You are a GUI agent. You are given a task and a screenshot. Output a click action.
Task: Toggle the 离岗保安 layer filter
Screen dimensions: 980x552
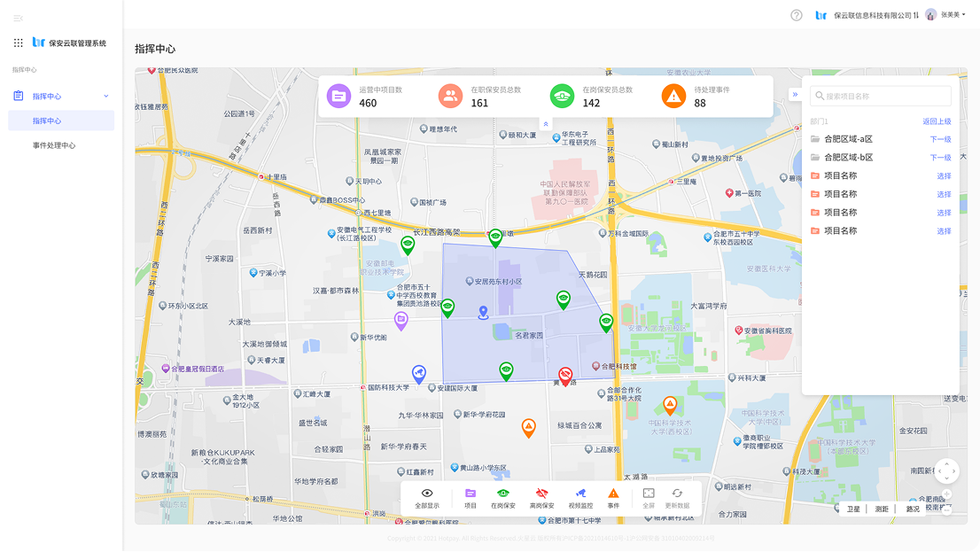[x=541, y=494]
